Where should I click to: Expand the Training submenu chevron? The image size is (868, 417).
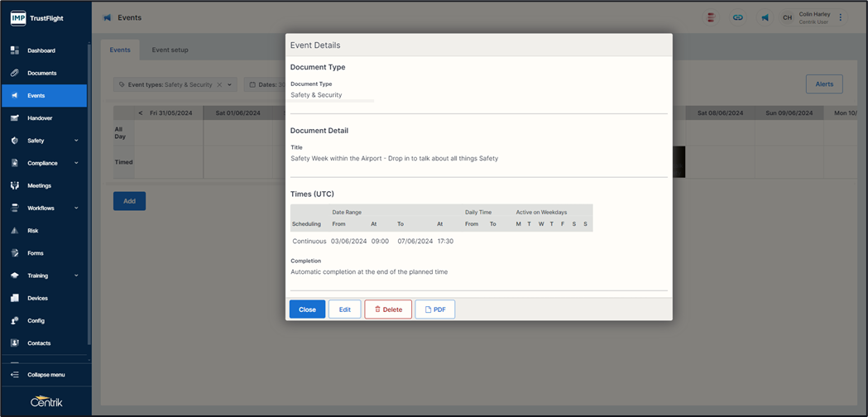point(76,276)
